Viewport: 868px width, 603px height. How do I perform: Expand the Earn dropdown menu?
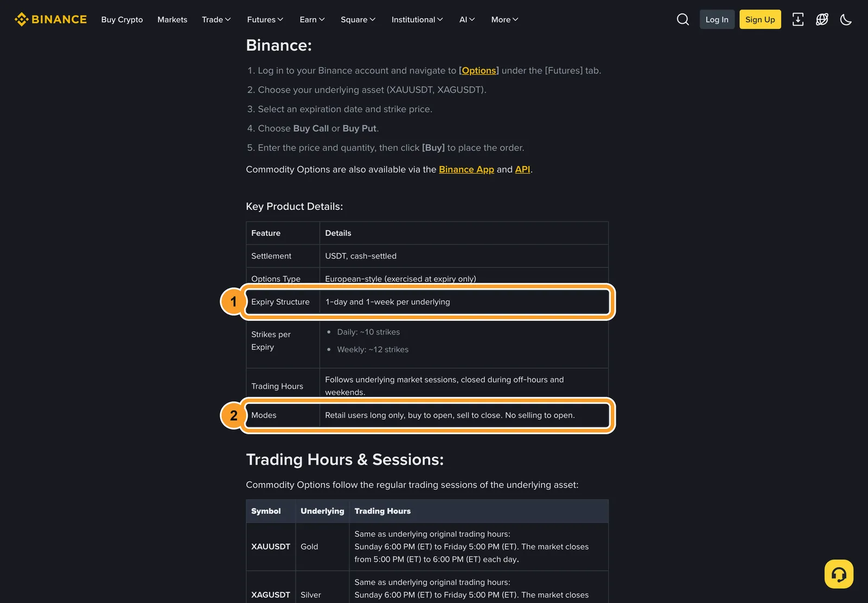pos(312,20)
